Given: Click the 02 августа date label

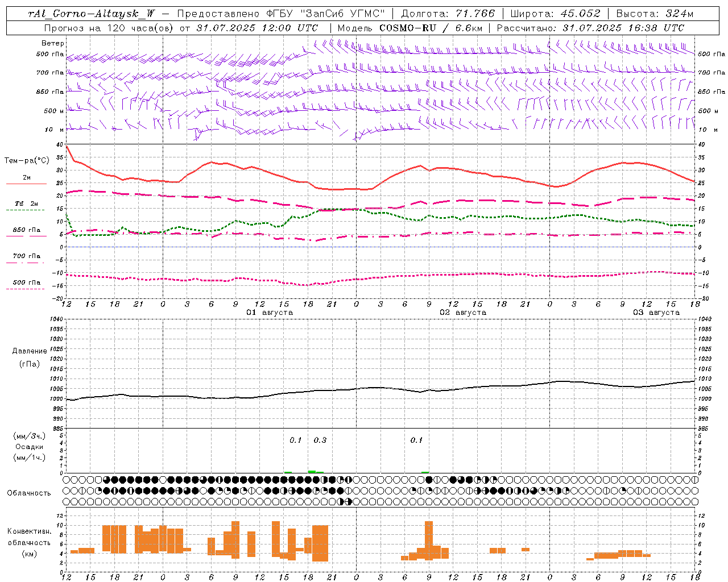Looking at the screenshot, I should point(463,313).
